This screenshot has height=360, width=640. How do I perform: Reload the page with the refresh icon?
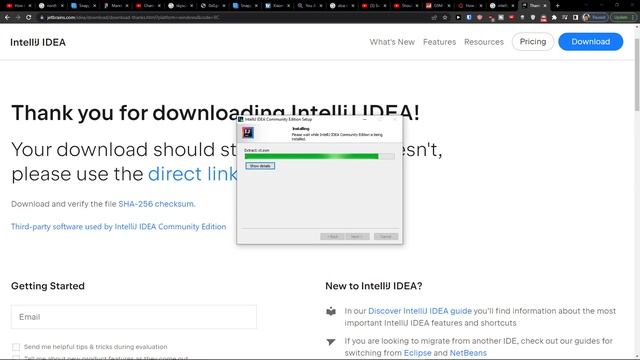pos(29,18)
